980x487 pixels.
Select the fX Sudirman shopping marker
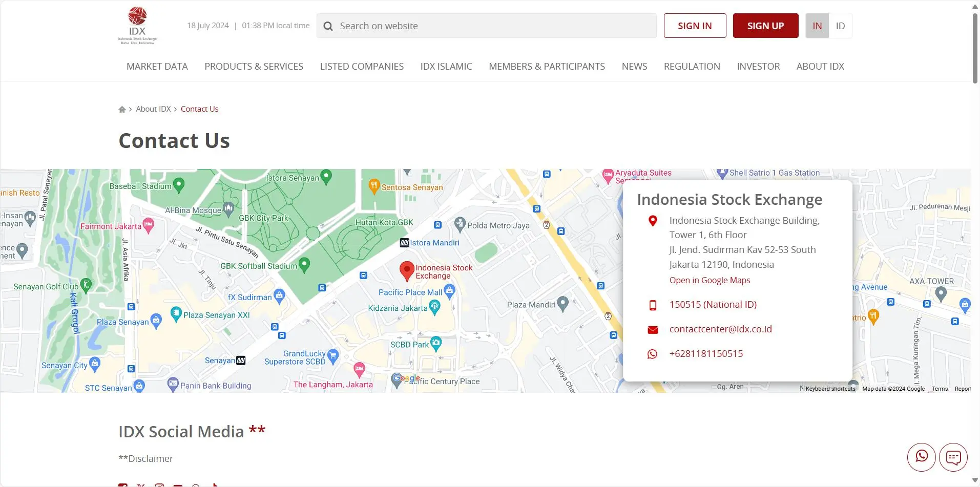(x=279, y=296)
